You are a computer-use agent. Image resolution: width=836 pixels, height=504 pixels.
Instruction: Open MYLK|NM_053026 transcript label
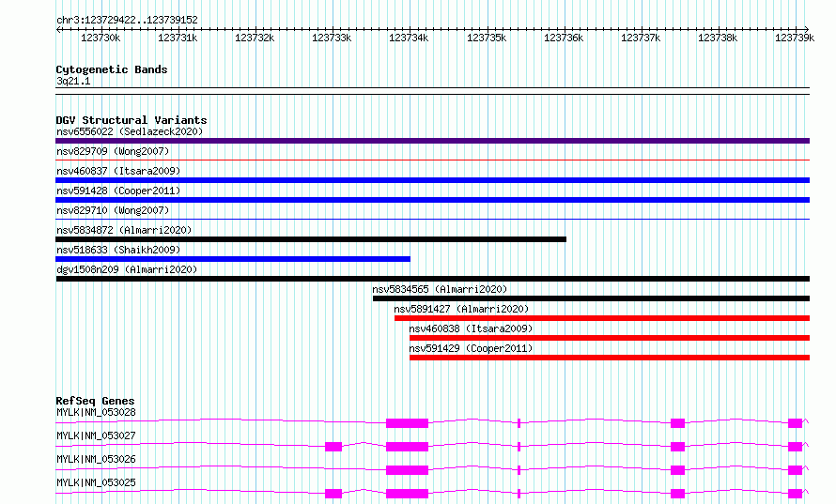(96, 459)
